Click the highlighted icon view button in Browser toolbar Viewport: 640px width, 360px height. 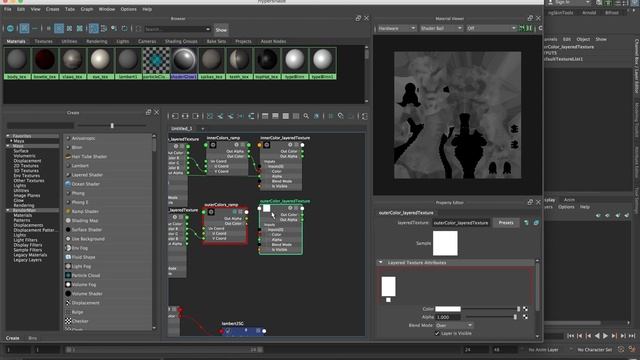[24, 29]
